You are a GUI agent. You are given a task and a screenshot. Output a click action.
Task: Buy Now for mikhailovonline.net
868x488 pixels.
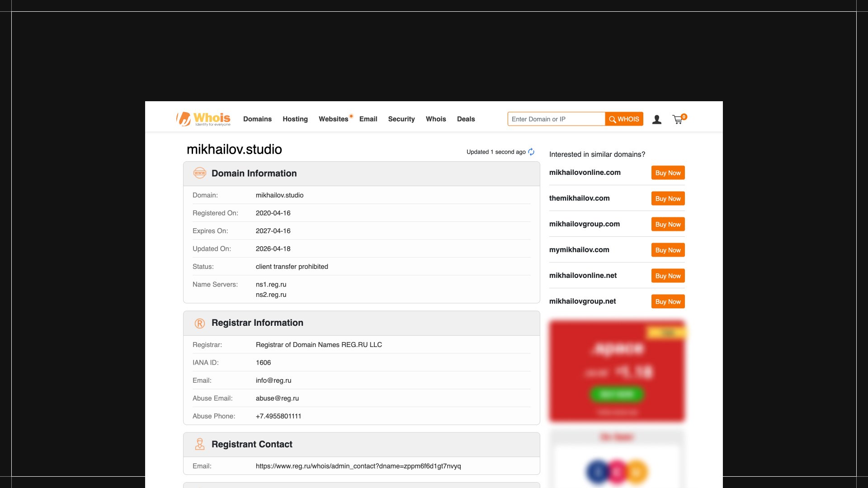click(668, 276)
